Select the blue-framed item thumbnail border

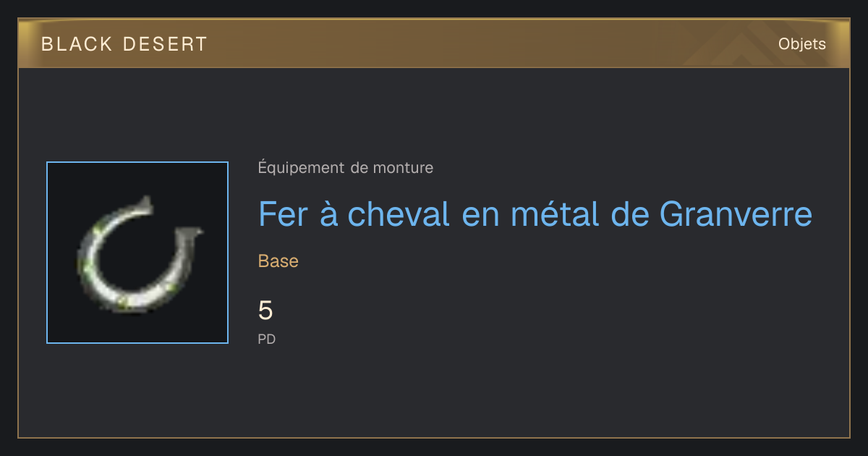(137, 253)
